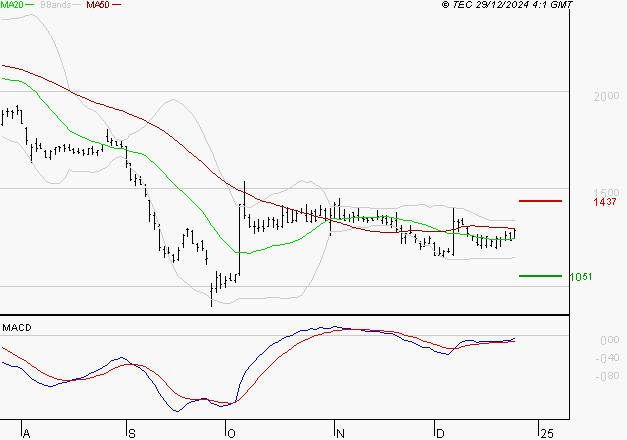Select the O month marker on time axis

click(x=231, y=434)
